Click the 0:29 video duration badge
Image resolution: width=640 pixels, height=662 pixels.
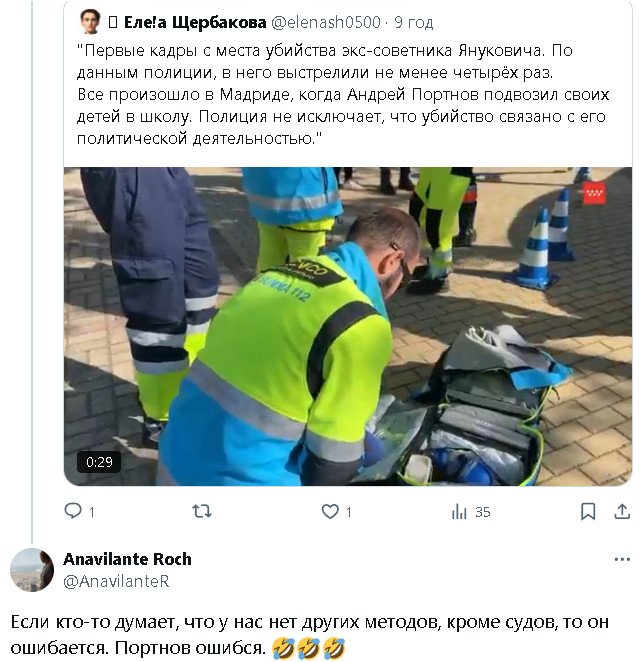(99, 462)
